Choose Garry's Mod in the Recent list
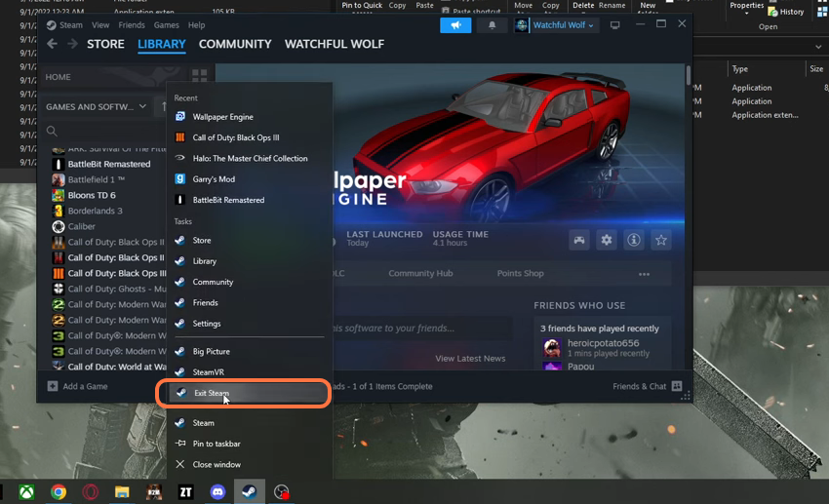 tap(250, 179)
